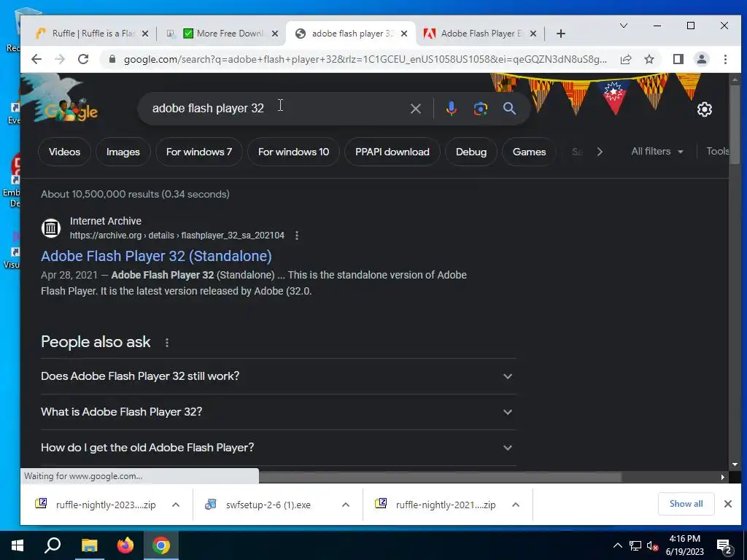Open the Chrome side panel icon
This screenshot has width=747, height=560.
[678, 59]
